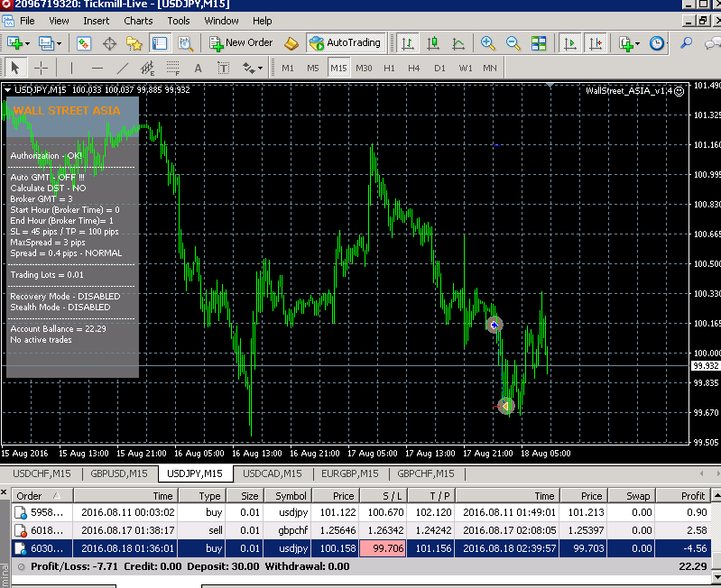Image resolution: width=721 pixels, height=588 pixels.
Task: Switch chart to line chart view
Action: click(458, 43)
